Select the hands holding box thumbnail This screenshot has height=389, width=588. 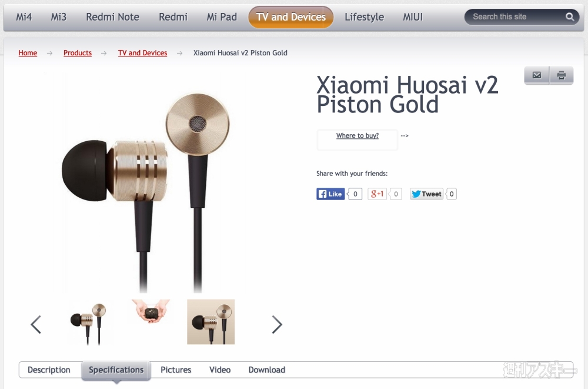click(x=151, y=311)
